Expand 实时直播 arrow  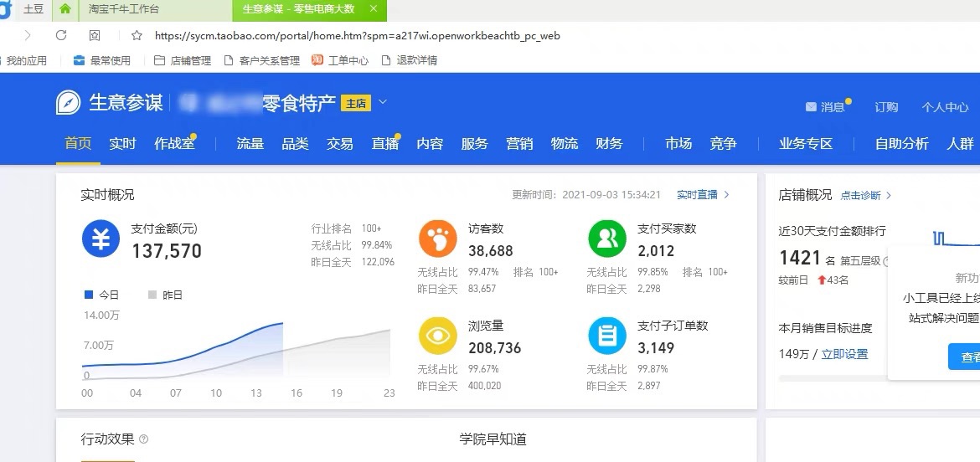[x=726, y=195]
